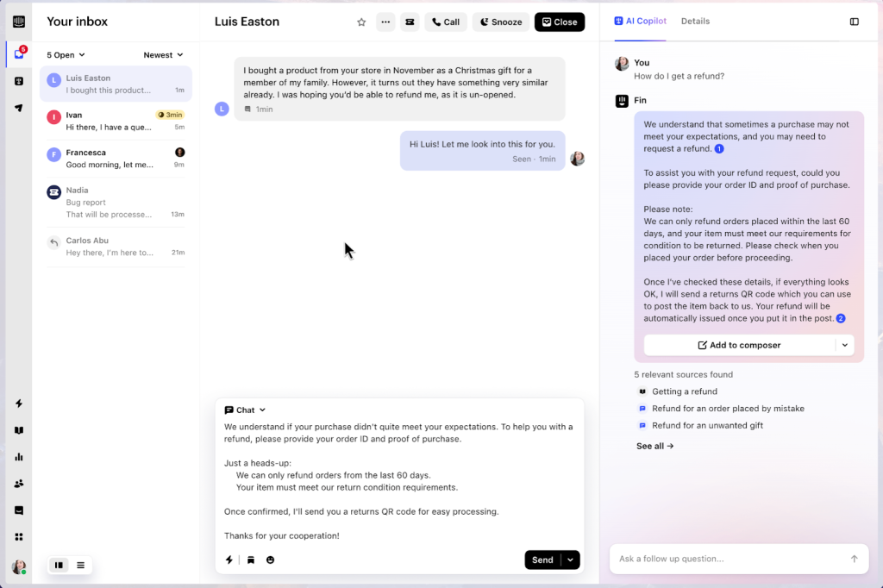Open the Contacts icon in the left sidebar
883x588 pixels.
(18, 484)
